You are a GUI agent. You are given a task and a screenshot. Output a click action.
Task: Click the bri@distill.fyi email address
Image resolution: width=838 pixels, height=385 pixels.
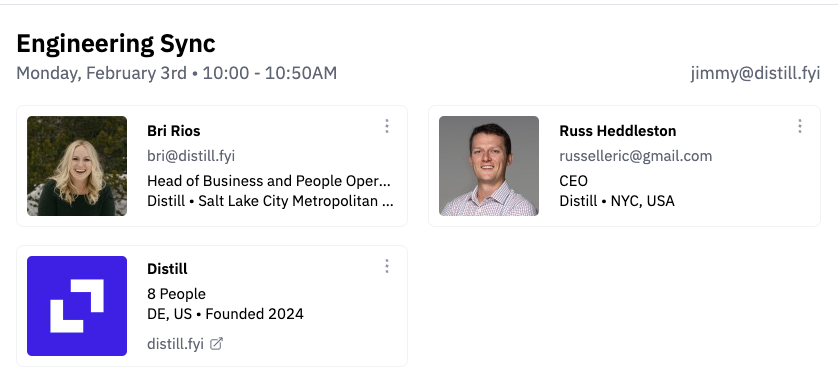(191, 156)
